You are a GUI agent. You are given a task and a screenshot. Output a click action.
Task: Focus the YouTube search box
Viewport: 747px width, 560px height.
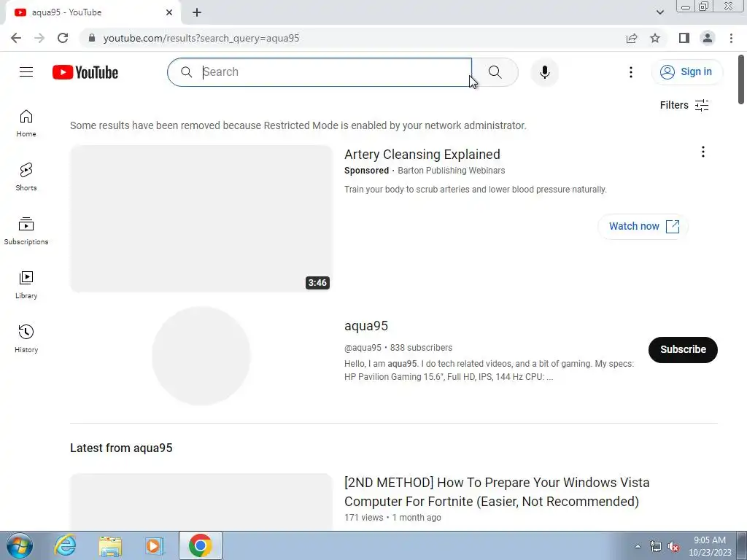(x=320, y=72)
